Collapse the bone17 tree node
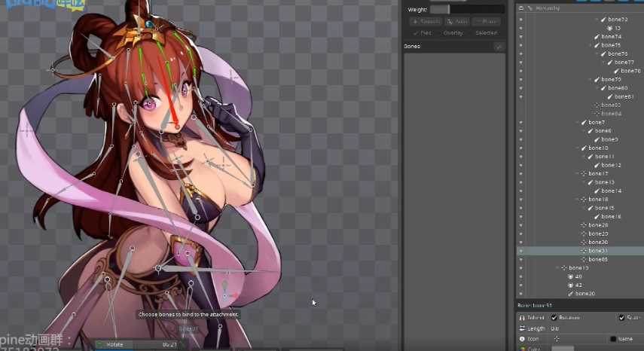The width and height of the screenshot is (644, 351). click(577, 174)
